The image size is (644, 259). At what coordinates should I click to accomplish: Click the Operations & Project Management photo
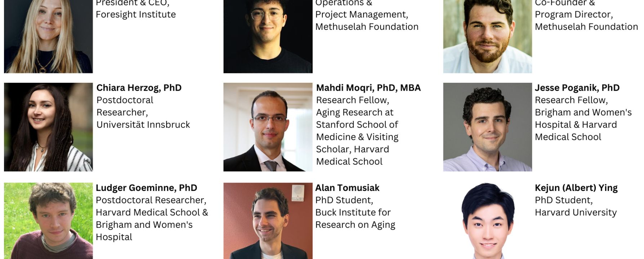pos(268,36)
